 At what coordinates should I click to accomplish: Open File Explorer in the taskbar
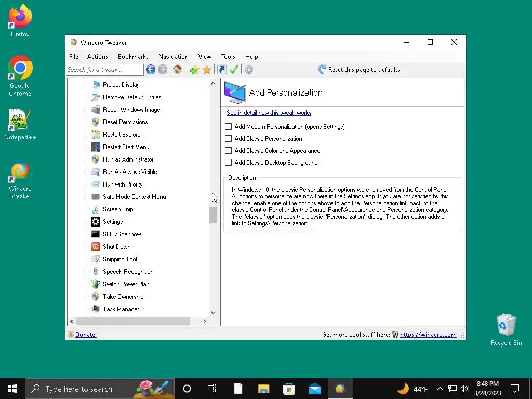click(263, 389)
